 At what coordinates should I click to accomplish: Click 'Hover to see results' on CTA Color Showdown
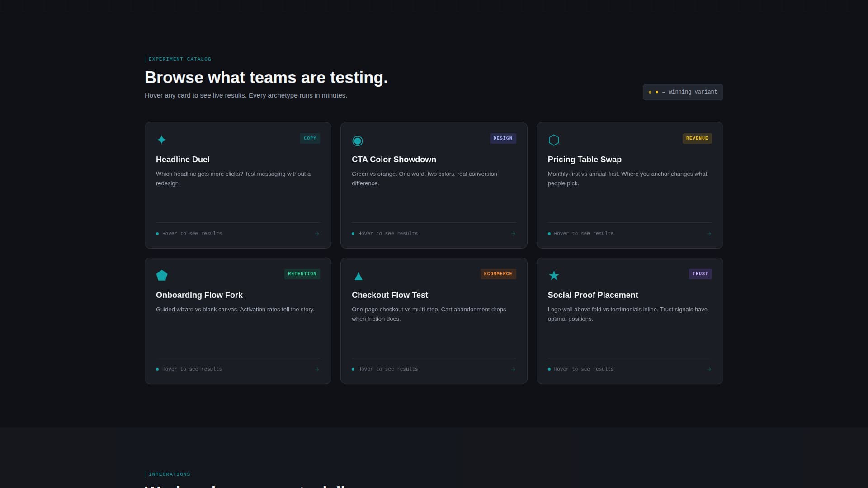pos(388,234)
